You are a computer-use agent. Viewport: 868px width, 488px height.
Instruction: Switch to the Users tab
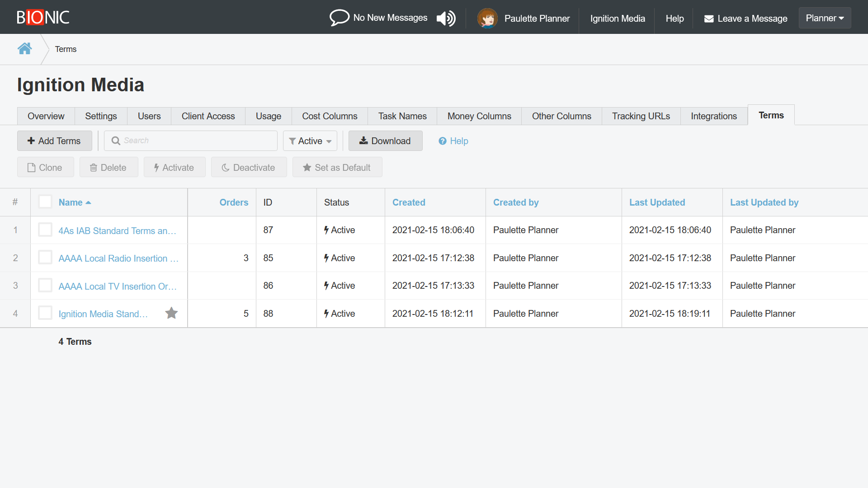click(x=149, y=116)
